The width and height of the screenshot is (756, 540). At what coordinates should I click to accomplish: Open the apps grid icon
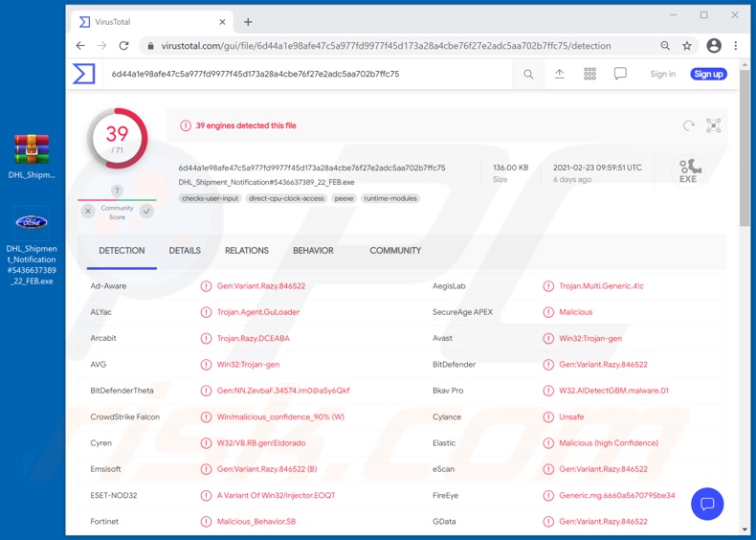pos(589,74)
